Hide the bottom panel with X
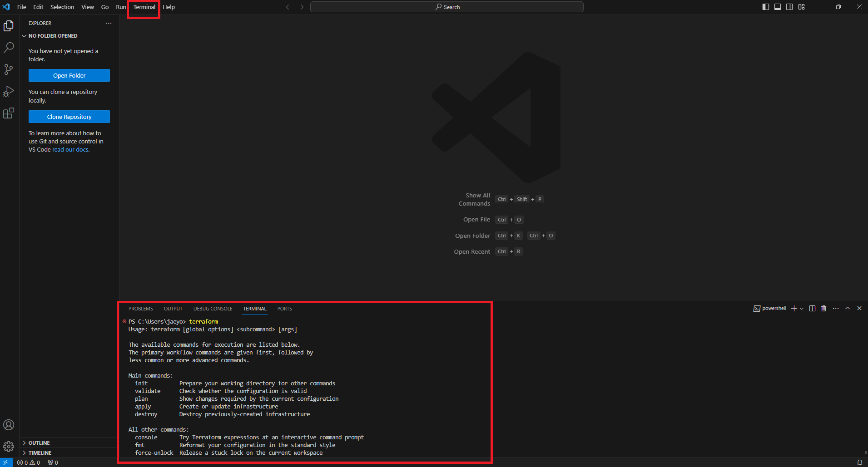Image resolution: width=868 pixels, height=467 pixels. (x=859, y=308)
